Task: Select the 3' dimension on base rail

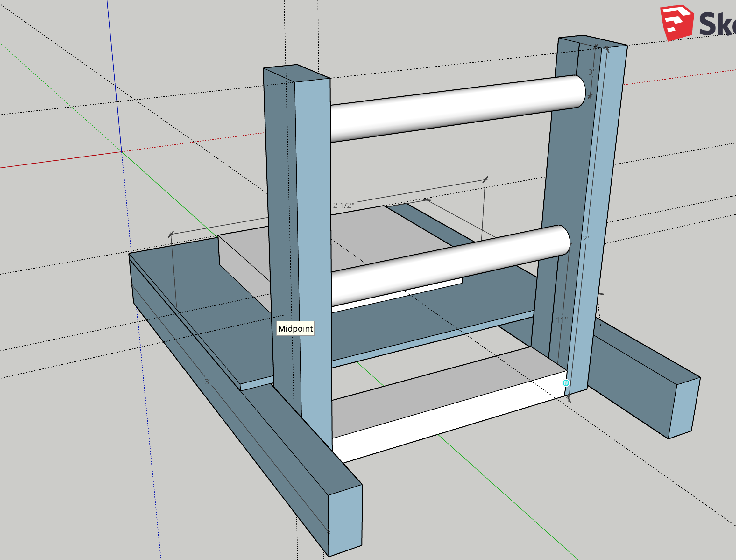Action: 208,381
